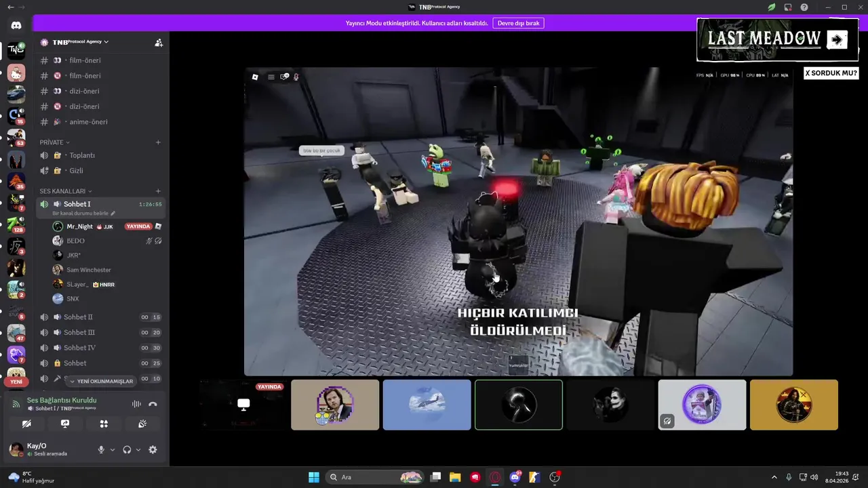
Task: Join the locked Sohbet voice channel
Action: [x=102, y=363]
